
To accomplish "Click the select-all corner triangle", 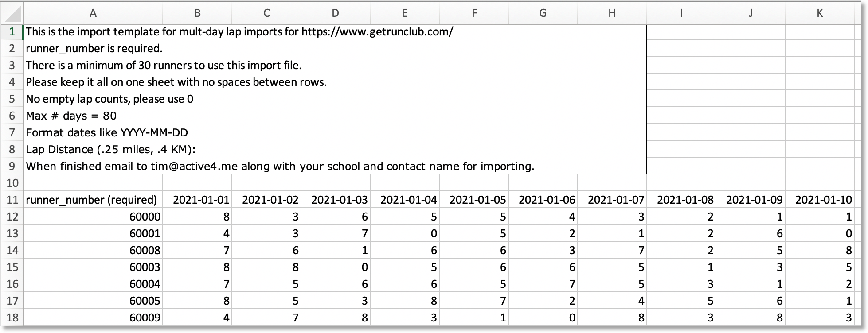I will click(x=12, y=13).
